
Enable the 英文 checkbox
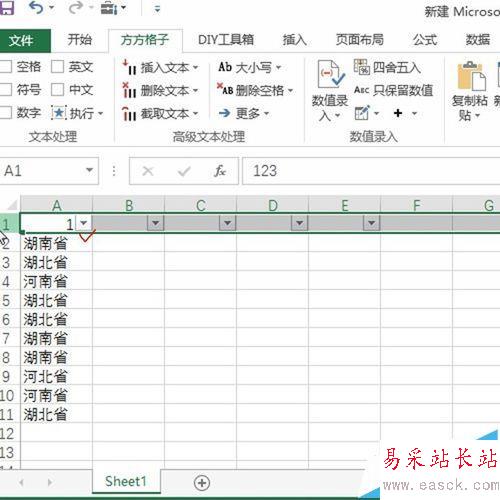[x=57, y=67]
